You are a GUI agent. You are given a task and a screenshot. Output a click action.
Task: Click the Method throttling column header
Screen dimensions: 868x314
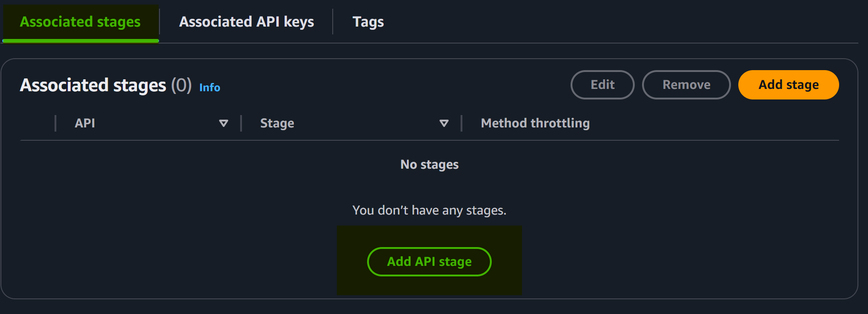click(x=535, y=123)
